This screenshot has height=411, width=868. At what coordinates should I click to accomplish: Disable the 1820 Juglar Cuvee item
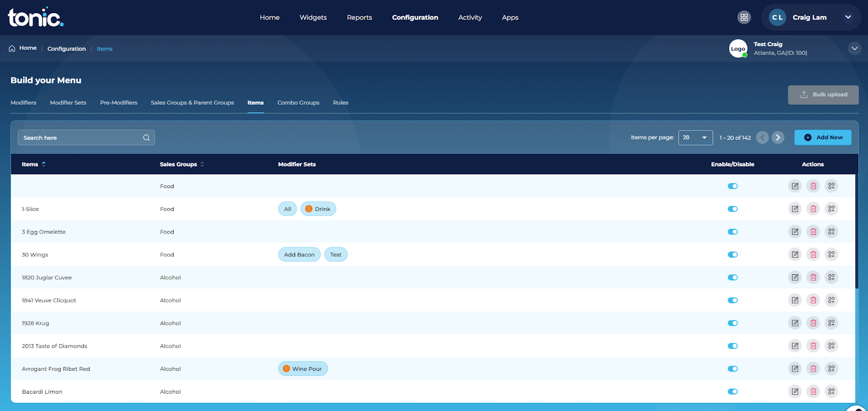click(733, 277)
